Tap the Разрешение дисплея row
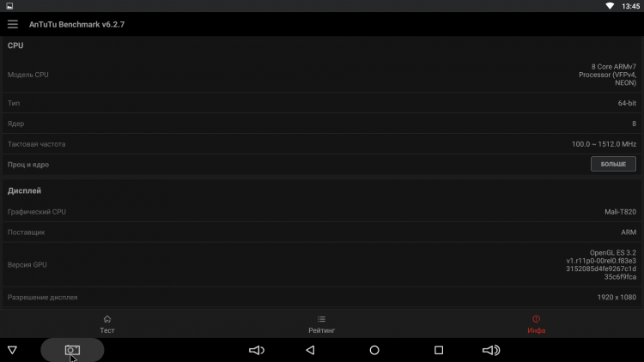 (x=322, y=297)
